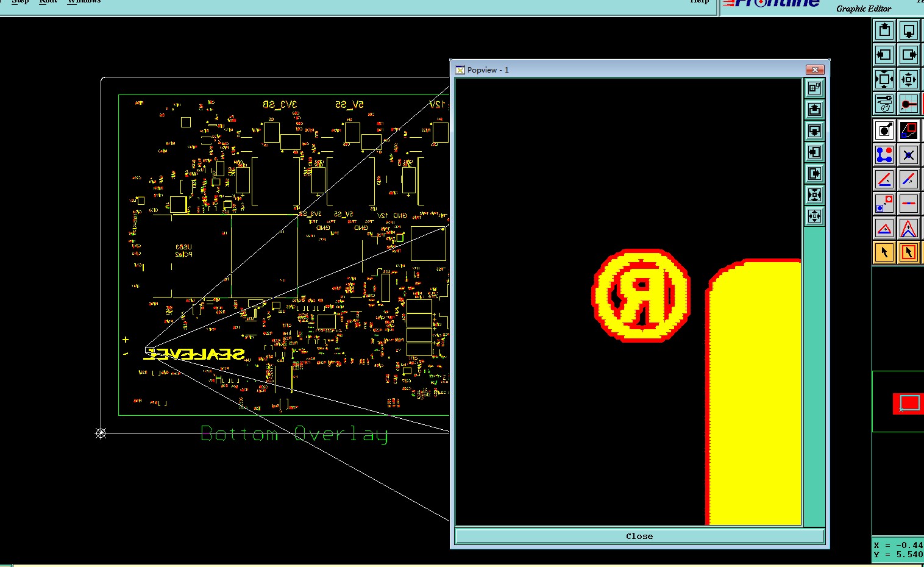Click the pan up icon in main toolbar
Image resolution: width=924 pixels, height=567 pixels.
click(x=884, y=30)
